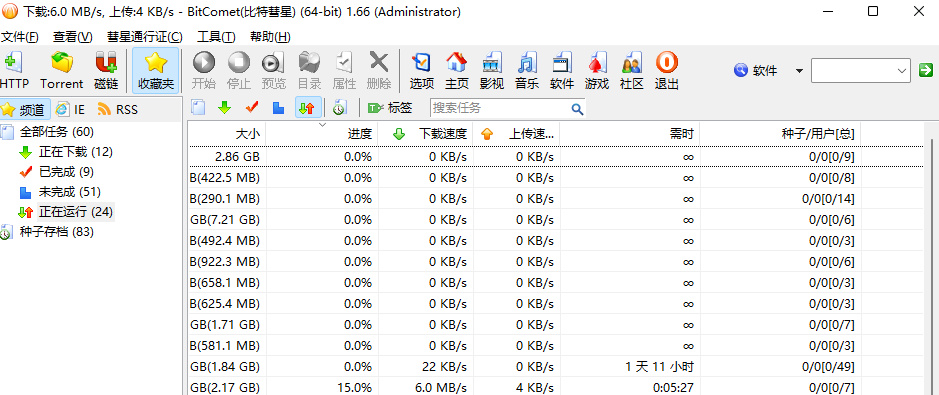939x395 pixels.
Task: Open the 帮助(H) menu
Action: point(270,37)
